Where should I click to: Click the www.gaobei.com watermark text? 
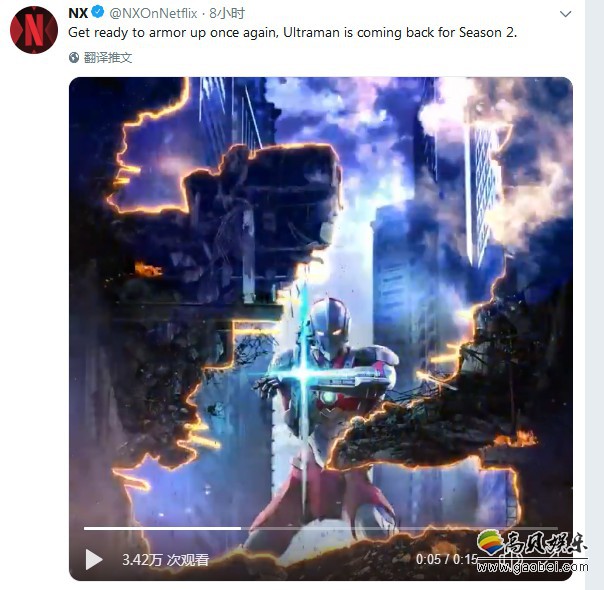point(533,567)
